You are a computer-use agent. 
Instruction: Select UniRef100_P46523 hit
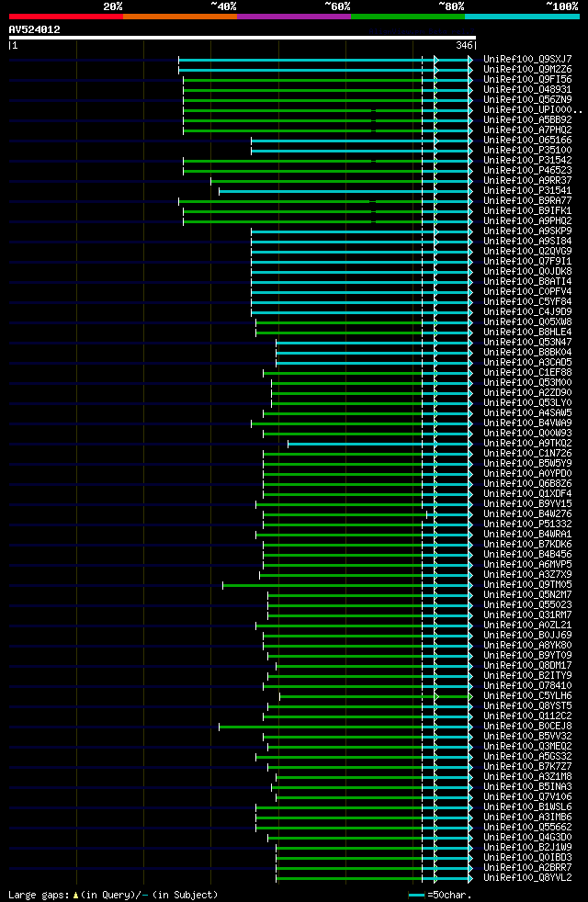pos(527,170)
